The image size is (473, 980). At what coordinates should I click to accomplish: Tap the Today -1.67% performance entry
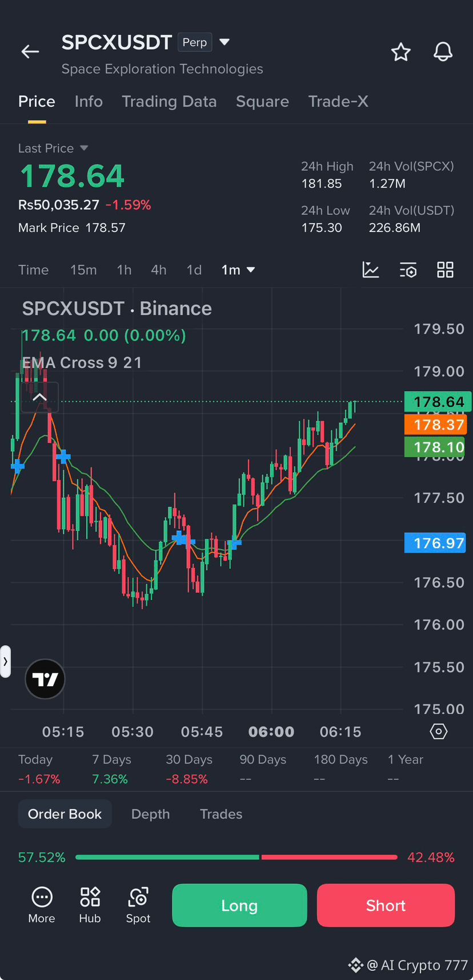39,769
